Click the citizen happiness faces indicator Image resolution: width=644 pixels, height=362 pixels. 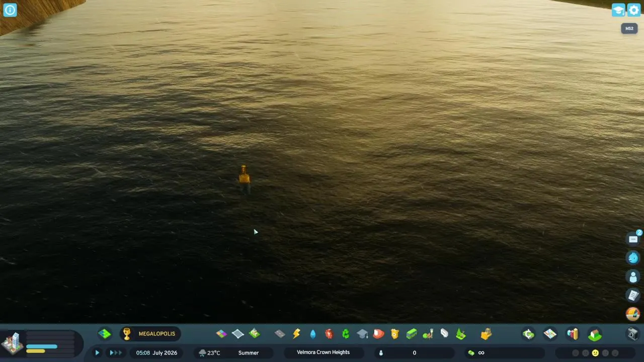595,353
